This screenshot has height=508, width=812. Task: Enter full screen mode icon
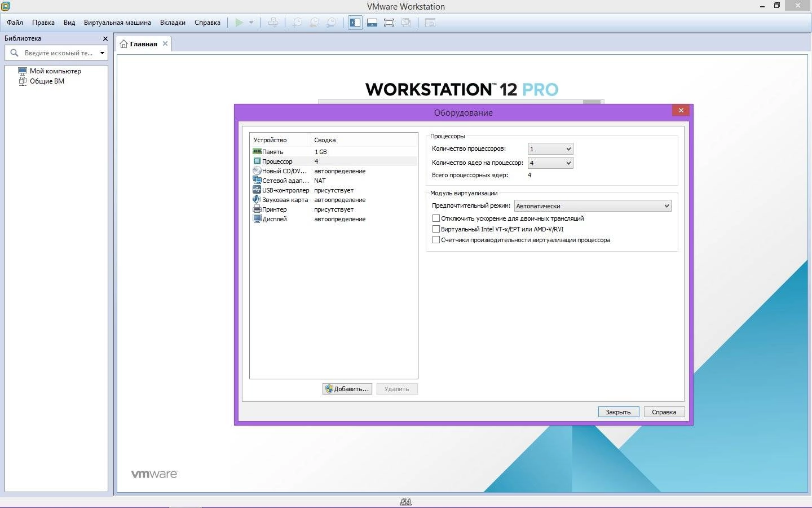pos(389,23)
